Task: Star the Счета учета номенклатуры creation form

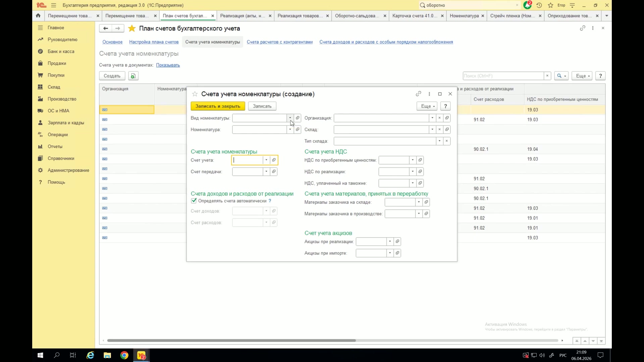Action: [195, 94]
